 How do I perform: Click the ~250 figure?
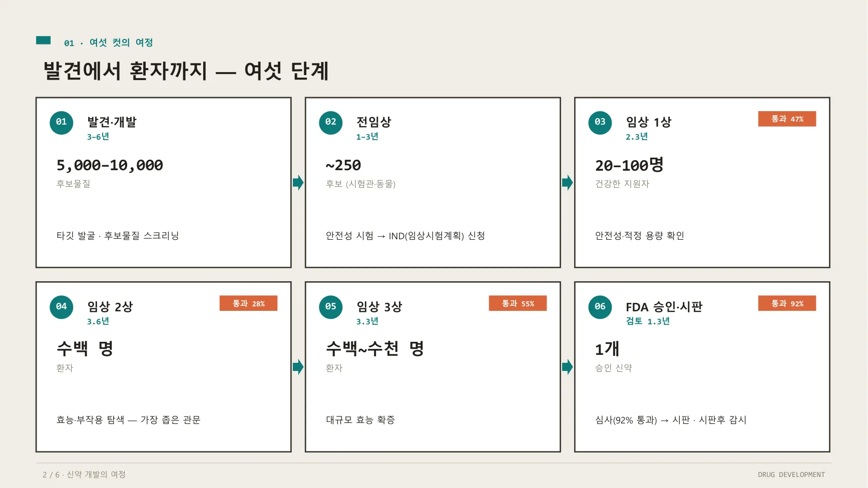[343, 165]
